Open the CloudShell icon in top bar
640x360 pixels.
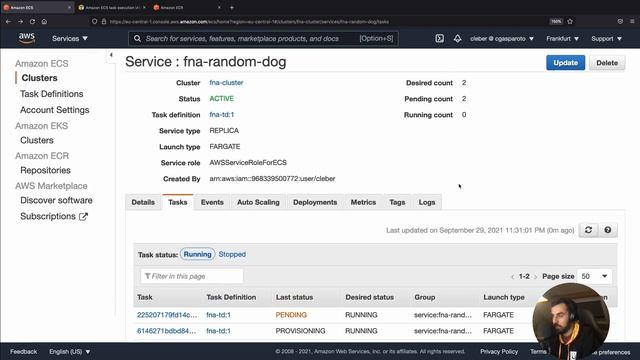tap(439, 38)
